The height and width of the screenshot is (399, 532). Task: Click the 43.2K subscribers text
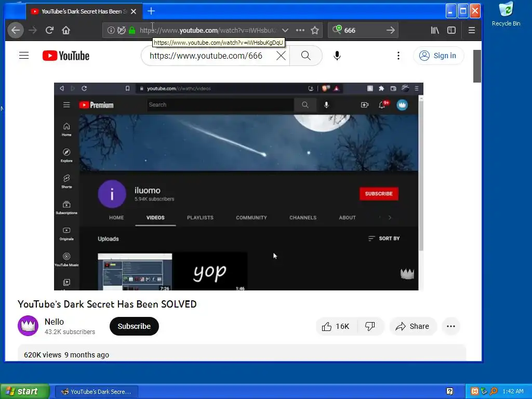70,332
